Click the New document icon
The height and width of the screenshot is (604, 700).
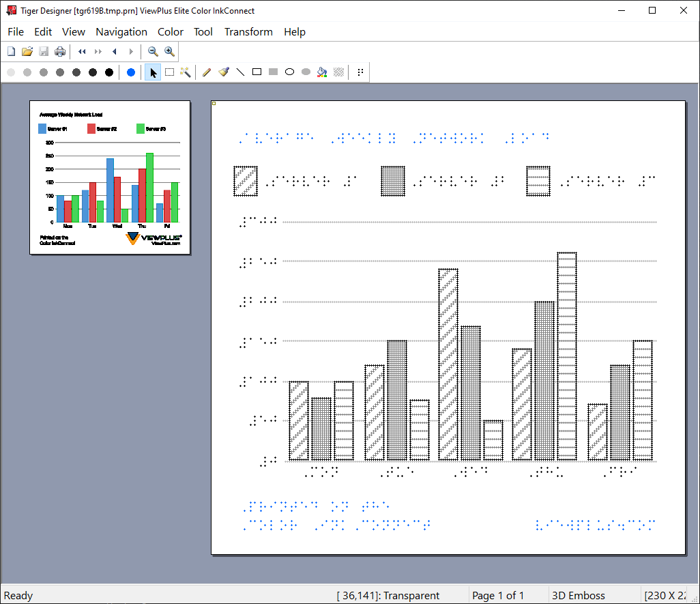pyautogui.click(x=11, y=52)
